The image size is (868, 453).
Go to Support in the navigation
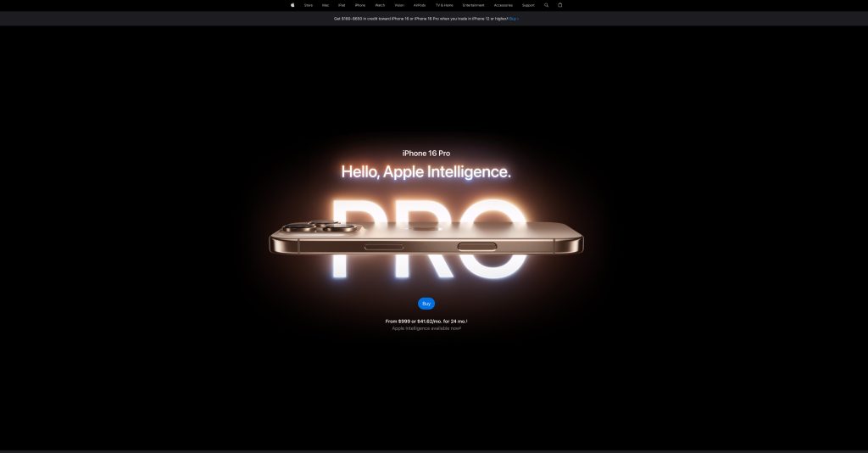tap(528, 5)
